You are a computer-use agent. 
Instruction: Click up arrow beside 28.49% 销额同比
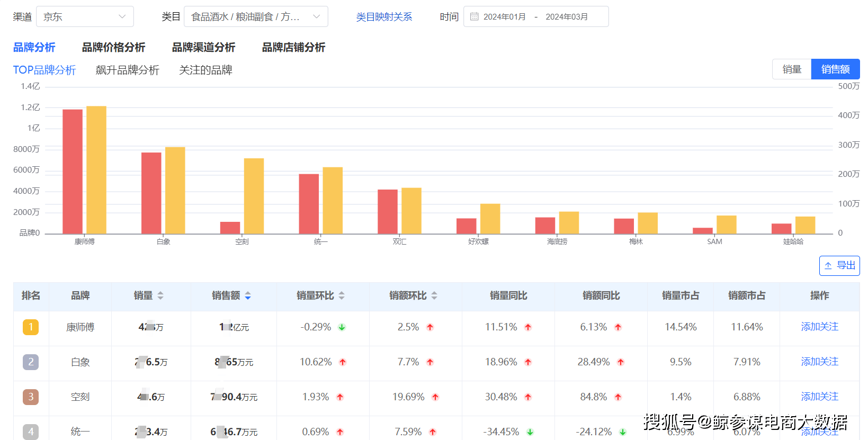pos(621,362)
